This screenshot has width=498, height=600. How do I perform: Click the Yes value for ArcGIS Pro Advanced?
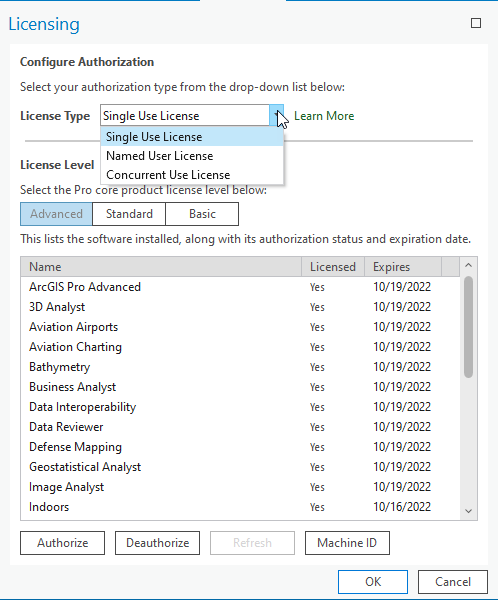tap(317, 287)
